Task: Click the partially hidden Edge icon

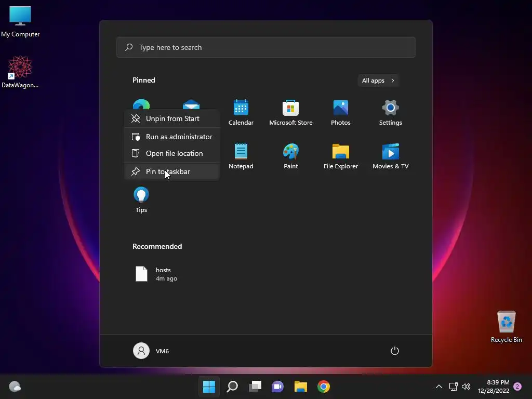Action: pos(141,104)
